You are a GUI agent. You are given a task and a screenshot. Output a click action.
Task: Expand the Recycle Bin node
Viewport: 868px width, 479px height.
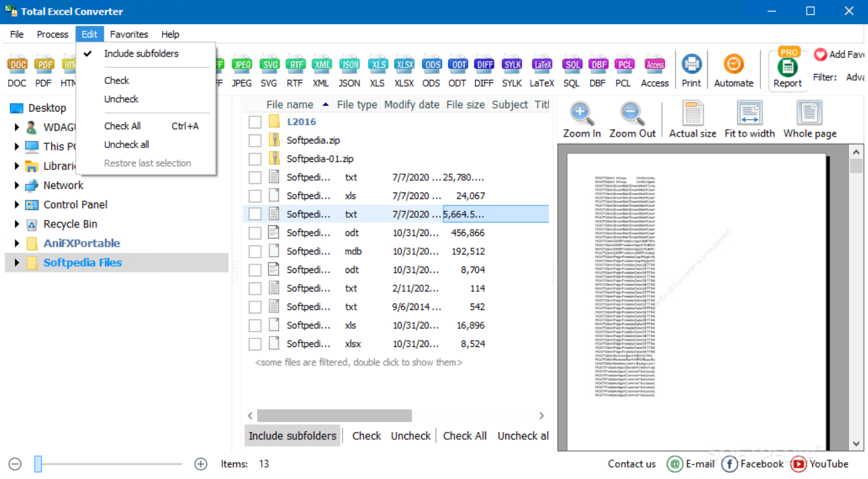tap(17, 224)
